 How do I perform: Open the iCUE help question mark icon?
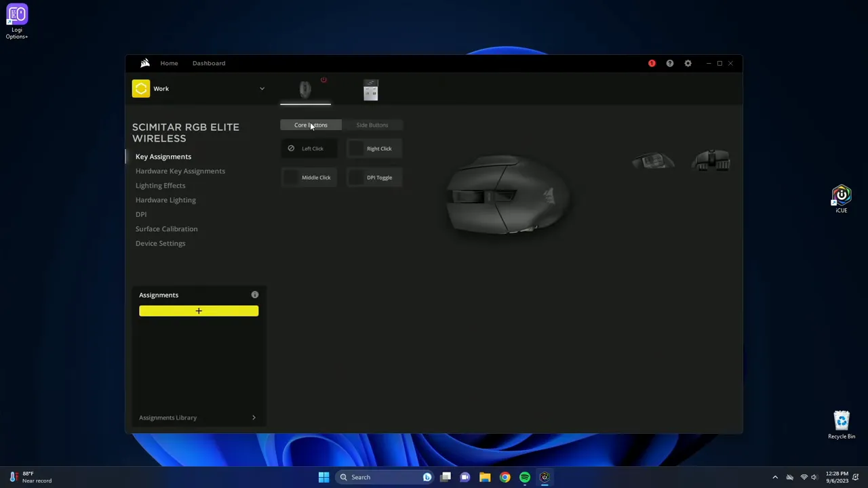point(670,63)
